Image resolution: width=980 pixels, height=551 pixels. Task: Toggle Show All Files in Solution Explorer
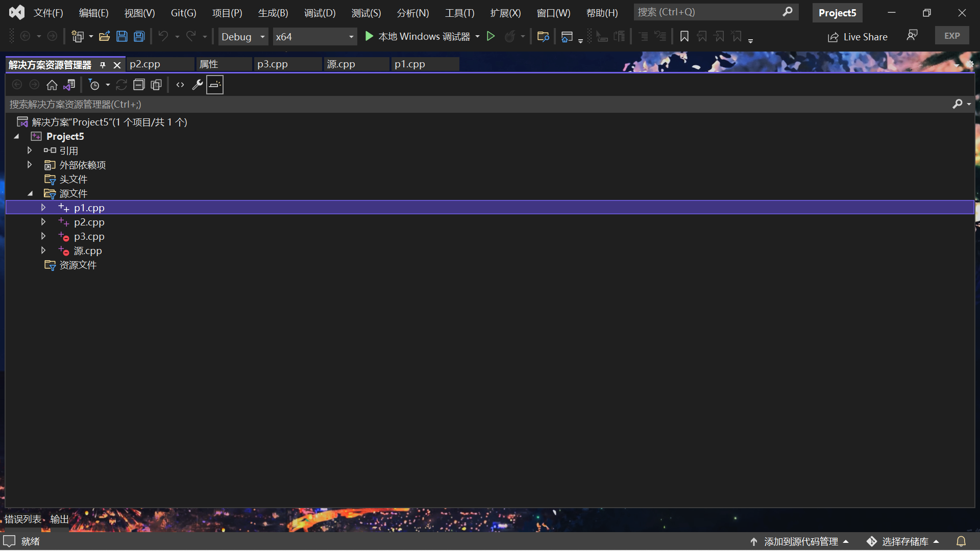point(156,85)
